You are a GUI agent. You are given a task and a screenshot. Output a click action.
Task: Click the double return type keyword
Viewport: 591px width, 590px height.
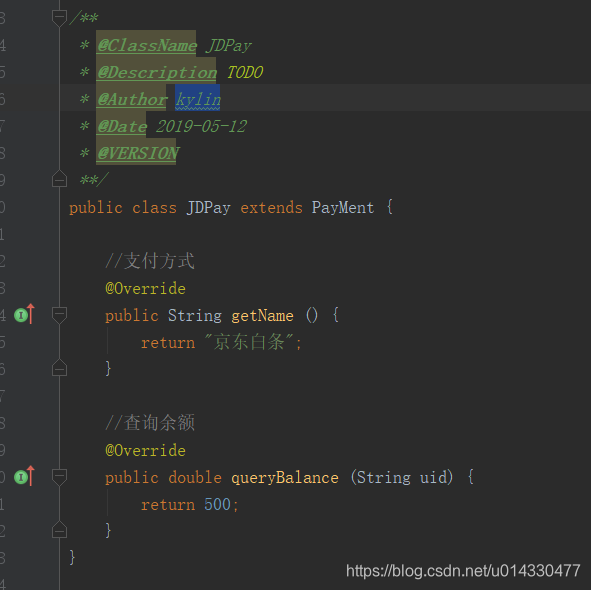pyautogui.click(x=195, y=478)
